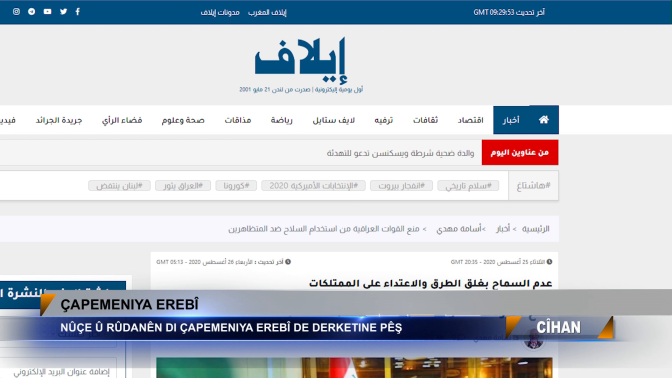Open the اقتصاد menu item
The height and width of the screenshot is (378, 672).
[470, 120]
